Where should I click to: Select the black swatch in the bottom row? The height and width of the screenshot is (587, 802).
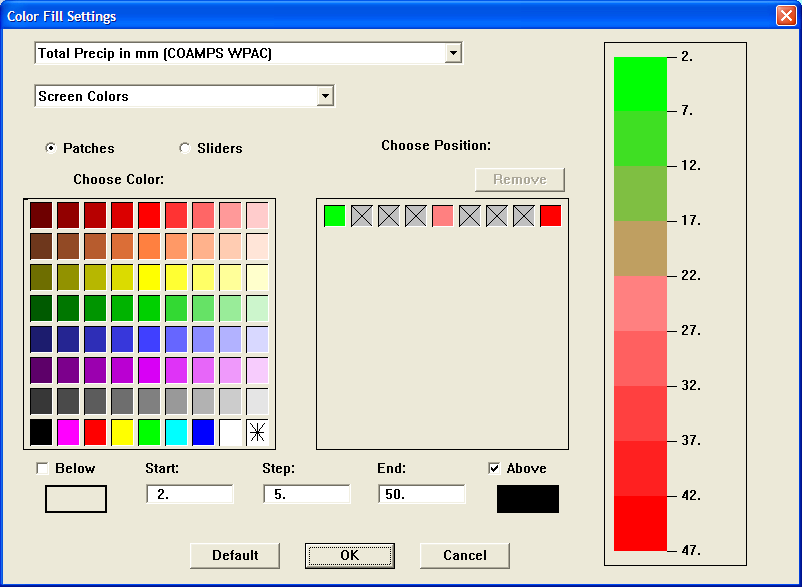click(x=42, y=431)
